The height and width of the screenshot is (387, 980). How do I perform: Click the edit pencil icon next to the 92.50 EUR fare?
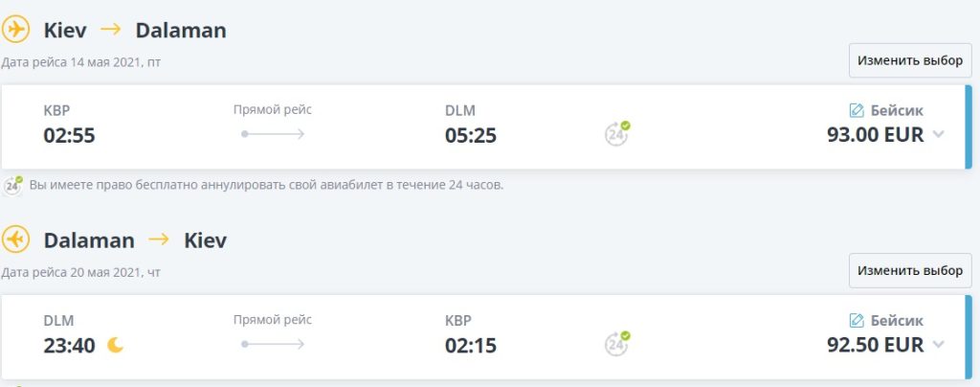857,321
